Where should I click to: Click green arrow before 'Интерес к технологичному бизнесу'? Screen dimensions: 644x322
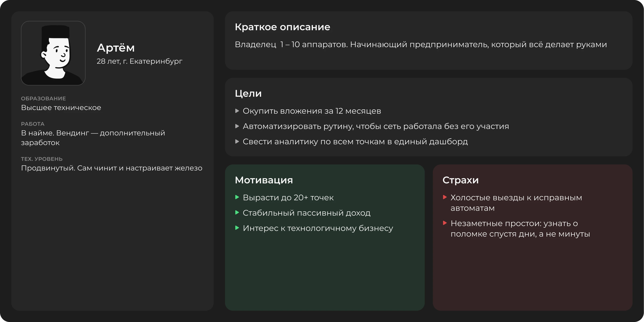pyautogui.click(x=237, y=228)
